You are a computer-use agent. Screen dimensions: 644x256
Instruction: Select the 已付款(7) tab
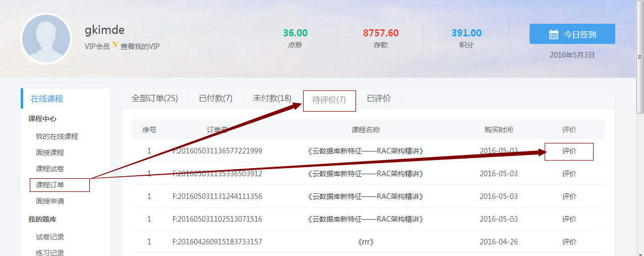(215, 98)
